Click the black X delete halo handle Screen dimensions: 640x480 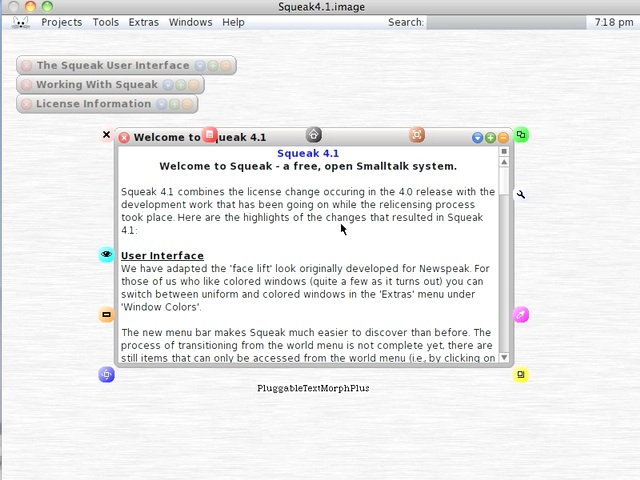[106, 135]
